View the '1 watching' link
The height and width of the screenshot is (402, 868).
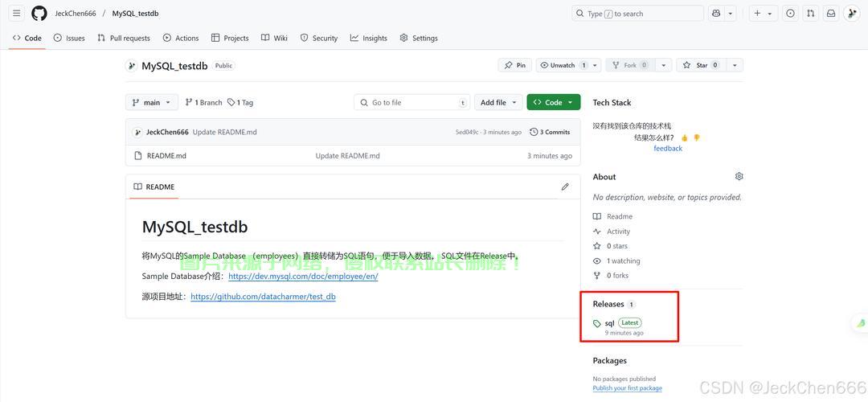click(616, 260)
